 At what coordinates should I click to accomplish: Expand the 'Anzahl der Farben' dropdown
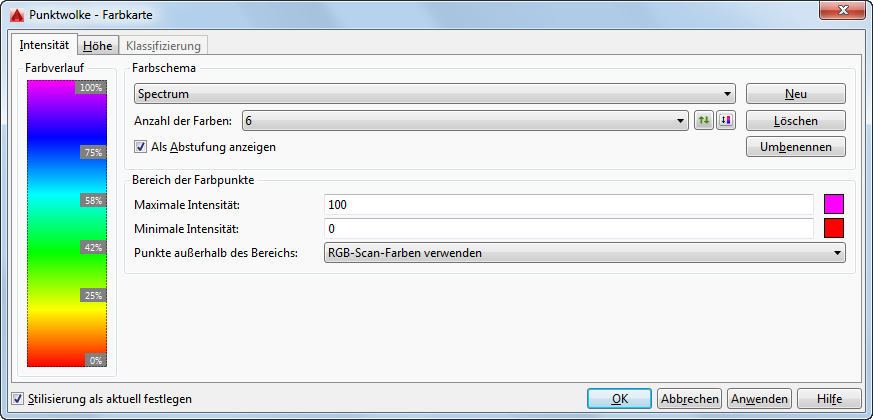click(x=465, y=120)
